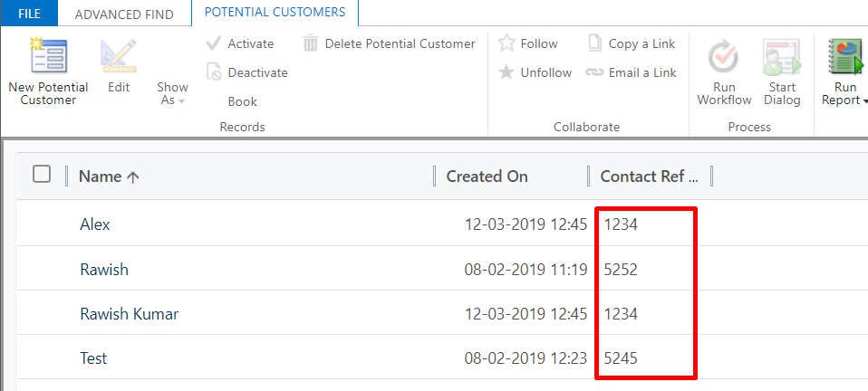Click the Start Dialog icon
Screen dimensions: 868x391
pyautogui.click(x=781, y=58)
